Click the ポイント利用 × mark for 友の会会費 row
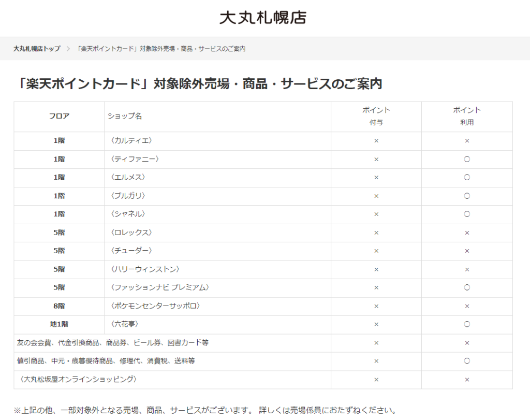 pos(467,343)
